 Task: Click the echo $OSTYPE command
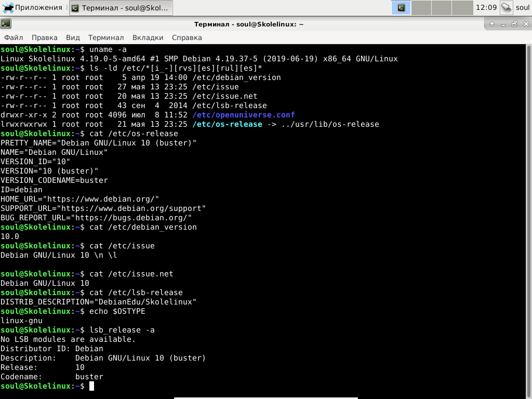pos(117,311)
